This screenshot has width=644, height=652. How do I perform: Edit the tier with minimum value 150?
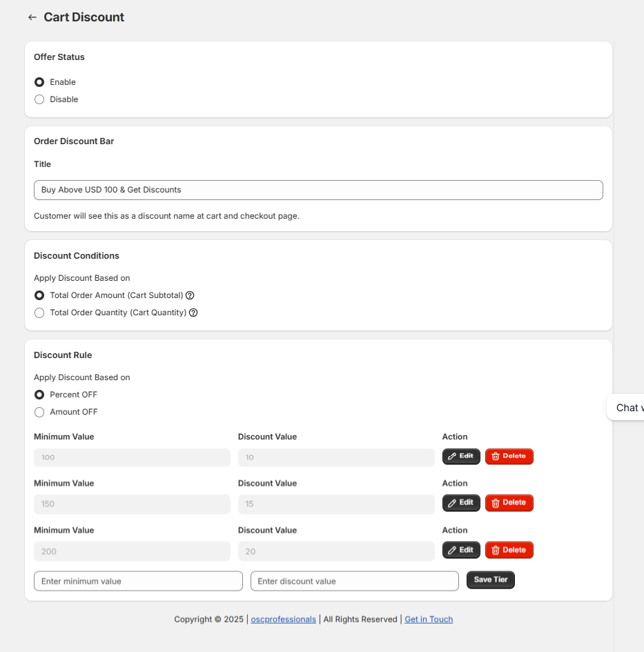[461, 503]
